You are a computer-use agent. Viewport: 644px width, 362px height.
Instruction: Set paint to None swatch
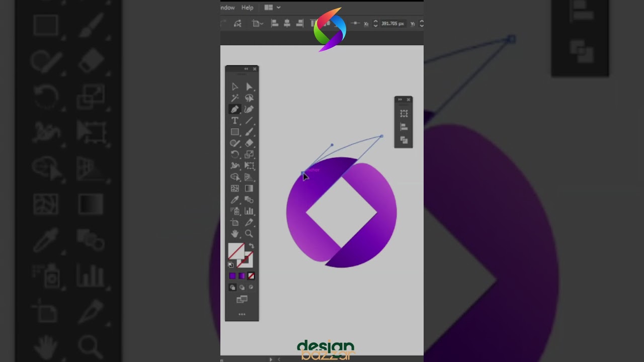coord(251,276)
